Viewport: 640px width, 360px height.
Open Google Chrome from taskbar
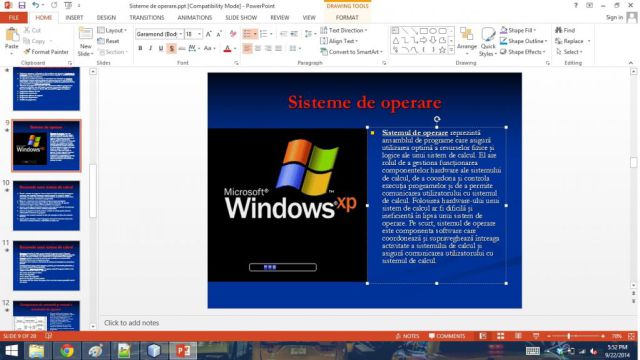(67, 351)
